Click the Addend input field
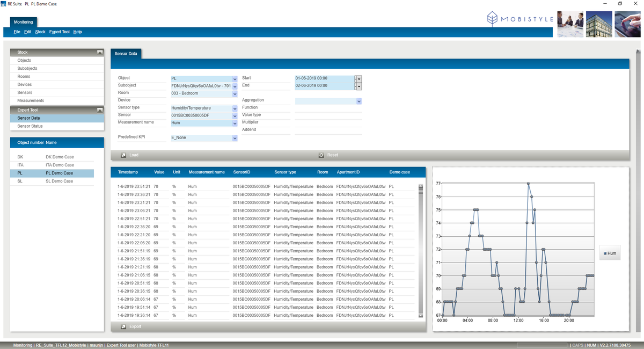 tap(328, 130)
